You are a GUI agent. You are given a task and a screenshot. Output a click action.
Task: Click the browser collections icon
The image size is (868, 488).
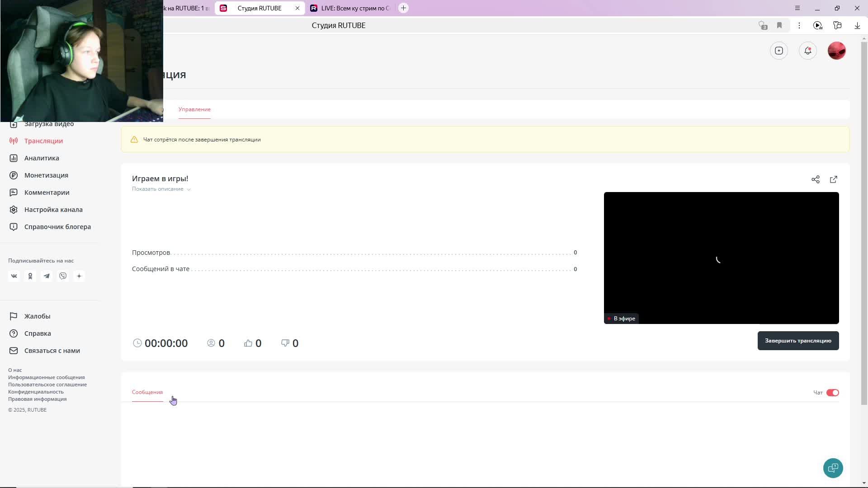(838, 25)
